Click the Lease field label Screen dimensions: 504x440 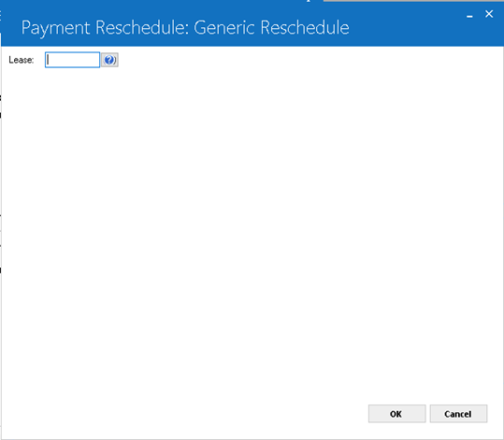(22, 60)
